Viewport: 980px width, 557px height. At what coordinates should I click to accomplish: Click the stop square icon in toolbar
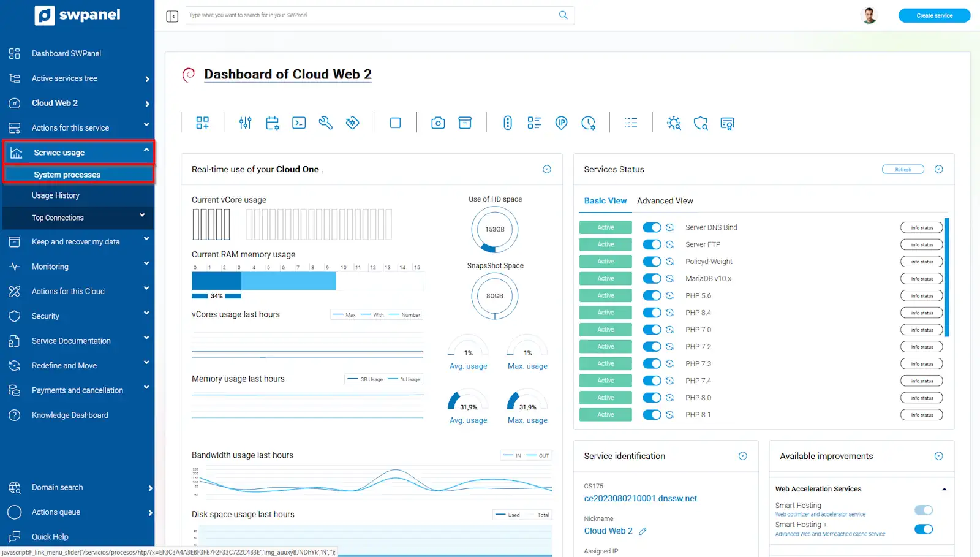click(x=396, y=123)
